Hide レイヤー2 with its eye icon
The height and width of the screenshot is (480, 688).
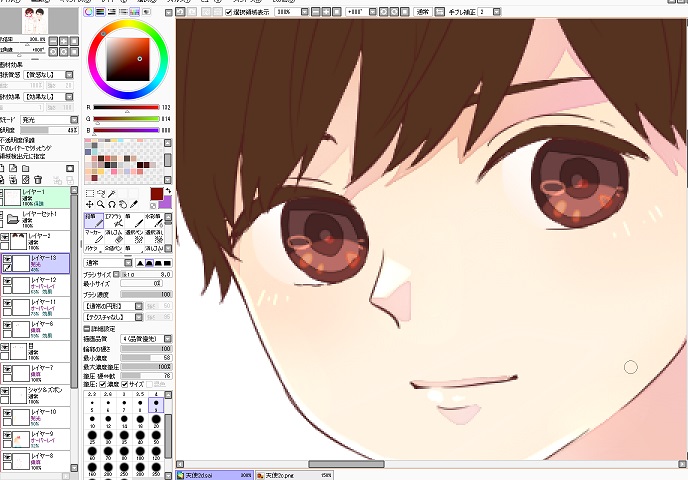(x=6, y=237)
